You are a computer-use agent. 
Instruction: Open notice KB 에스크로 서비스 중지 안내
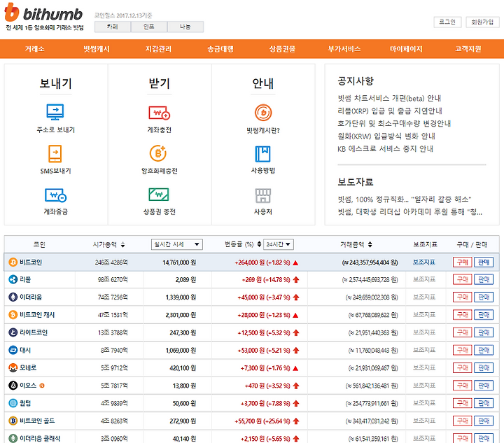pos(385,149)
